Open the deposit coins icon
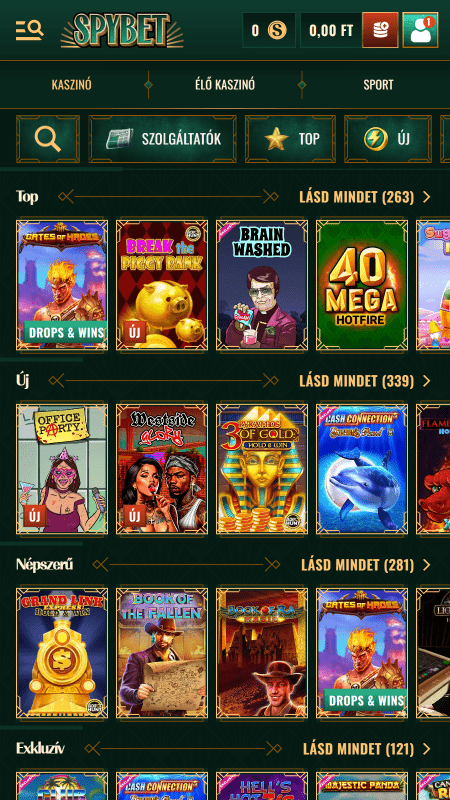The height and width of the screenshot is (800, 450). tap(380, 30)
